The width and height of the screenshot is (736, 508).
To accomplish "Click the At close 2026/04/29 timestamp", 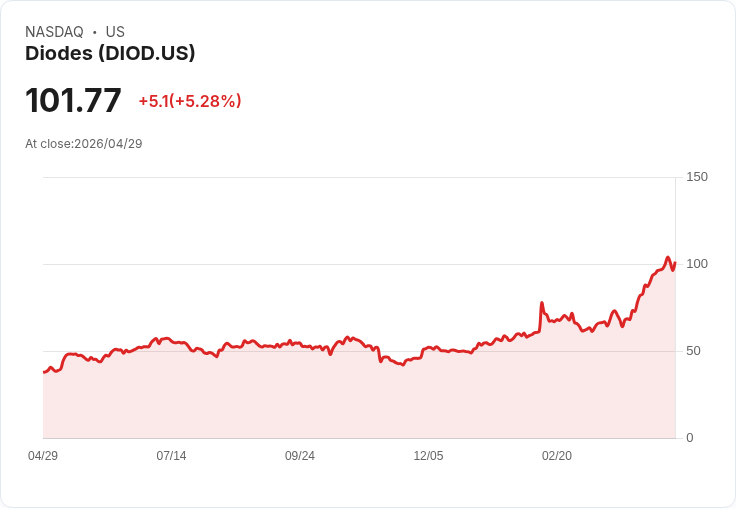I will [x=84, y=144].
